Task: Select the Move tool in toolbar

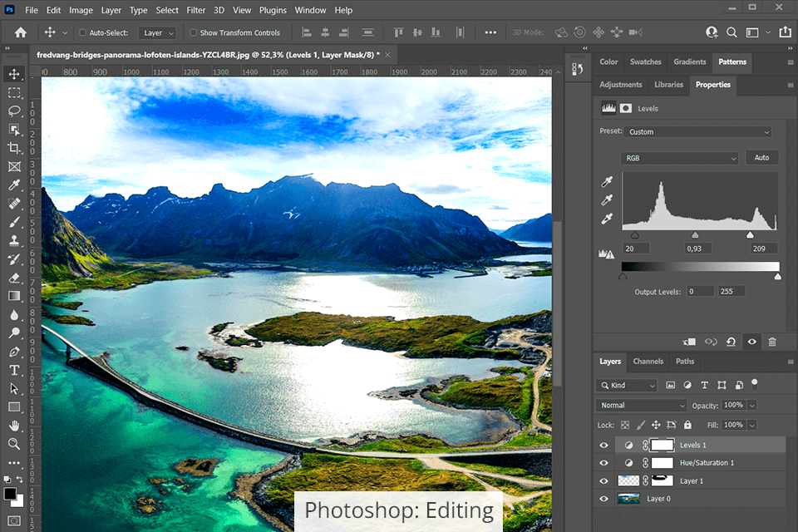Action: pyautogui.click(x=14, y=74)
